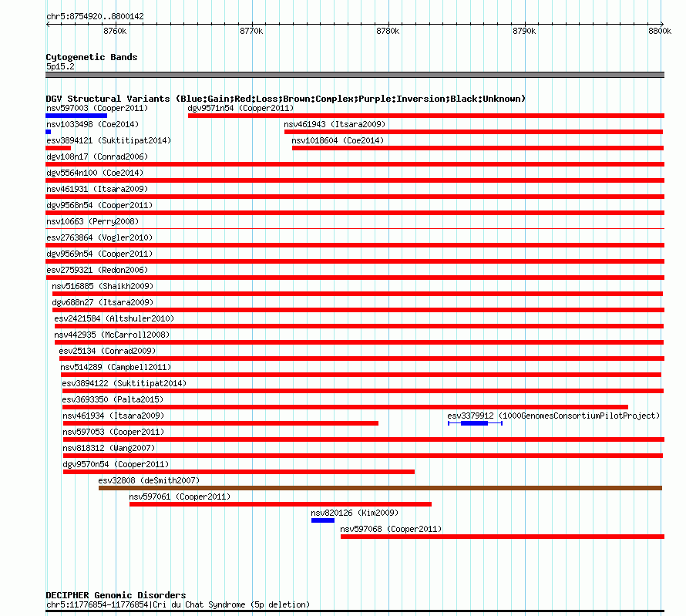Click the nsv597068 (Cooper2011) label
The width and height of the screenshot is (686, 616).
(391, 529)
